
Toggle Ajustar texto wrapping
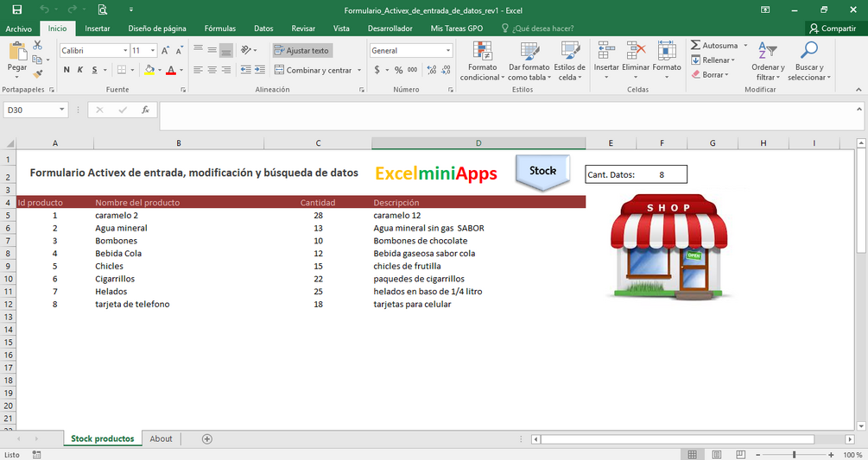point(302,50)
